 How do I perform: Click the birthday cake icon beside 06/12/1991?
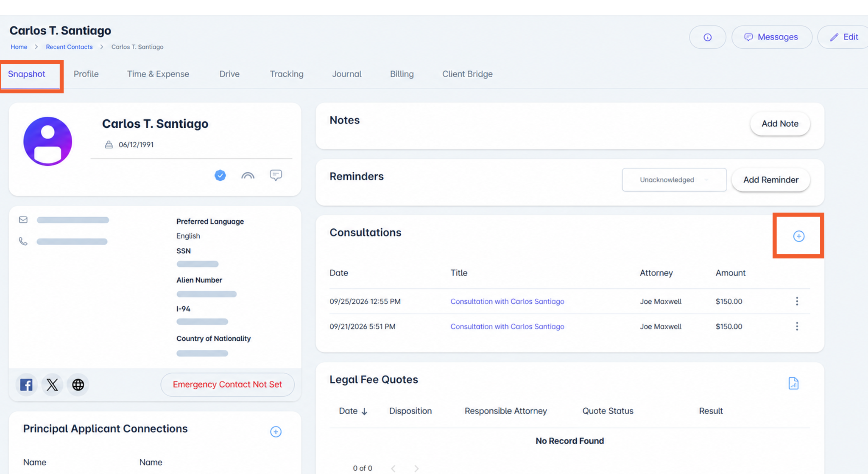tap(109, 145)
